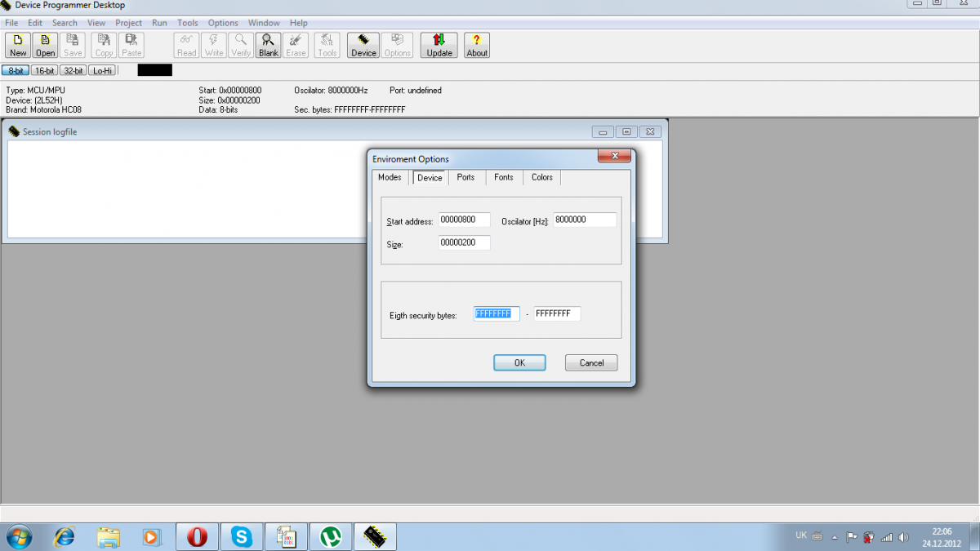Run the Blank check tool
Screen dimensions: 980x551
(x=268, y=45)
